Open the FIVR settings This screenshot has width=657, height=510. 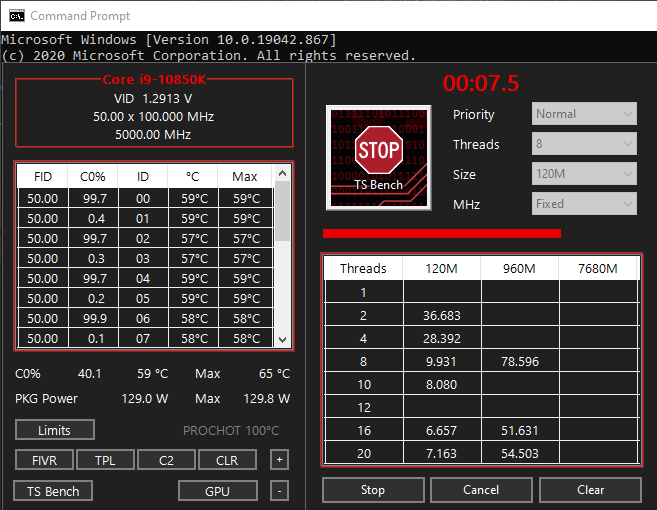pyautogui.click(x=44, y=460)
